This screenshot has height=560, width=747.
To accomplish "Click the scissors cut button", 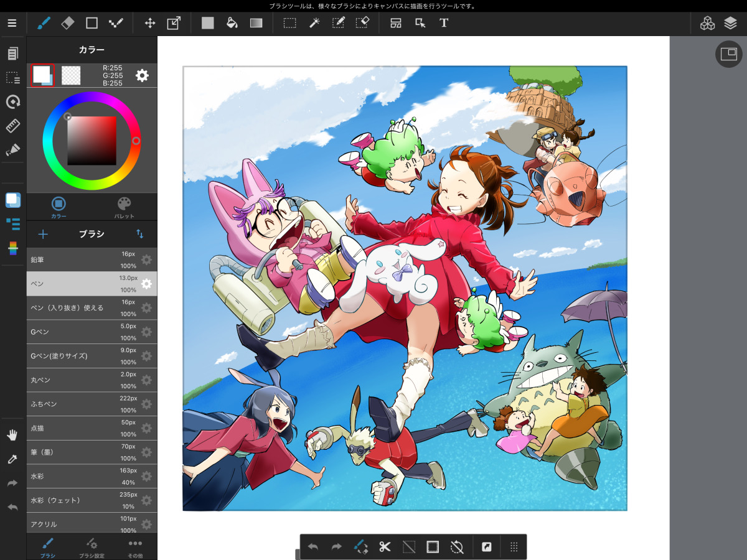I will tap(385, 547).
